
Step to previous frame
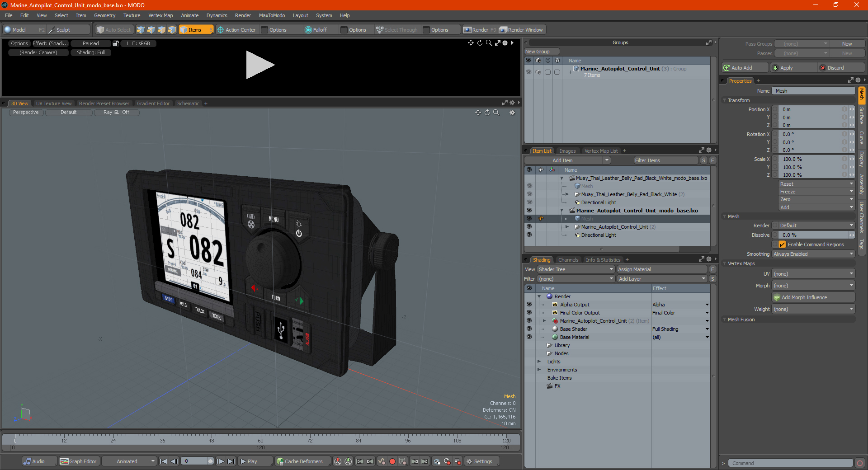coord(175,461)
